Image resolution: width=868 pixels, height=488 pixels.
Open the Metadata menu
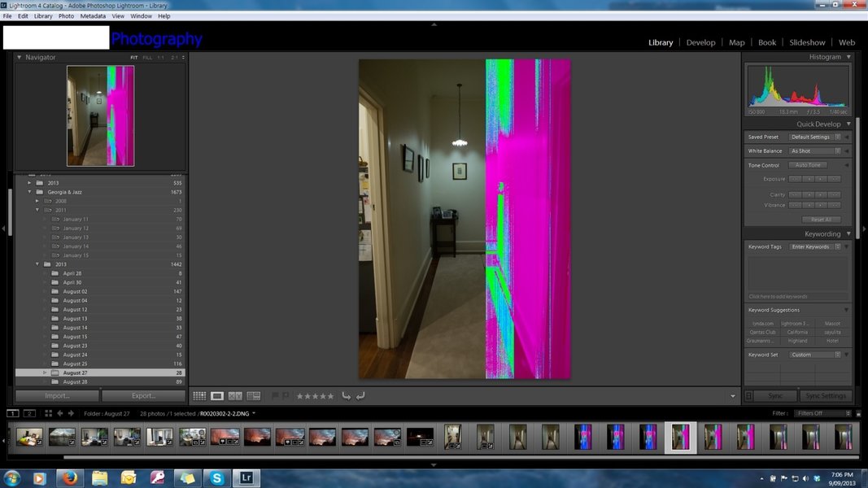[x=93, y=16]
